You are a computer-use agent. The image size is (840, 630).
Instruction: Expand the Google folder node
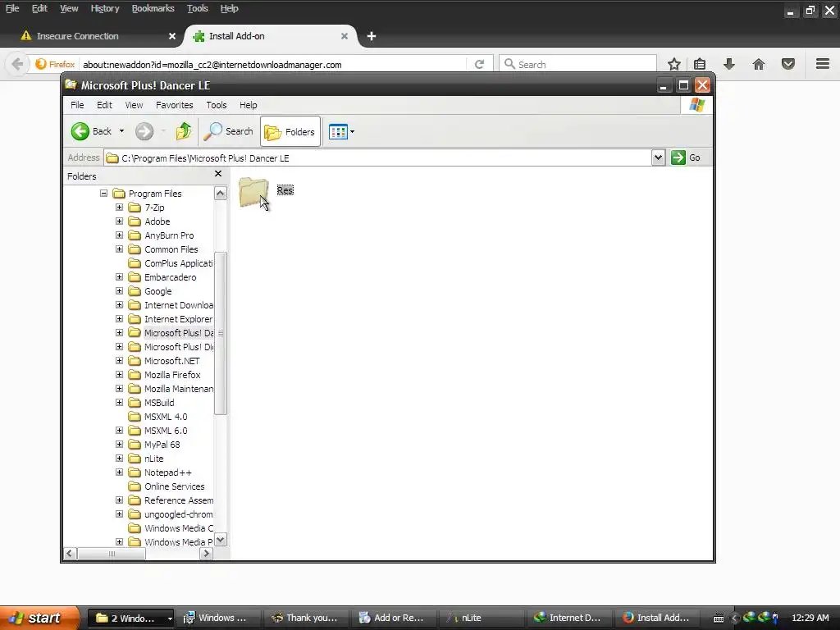click(x=120, y=291)
